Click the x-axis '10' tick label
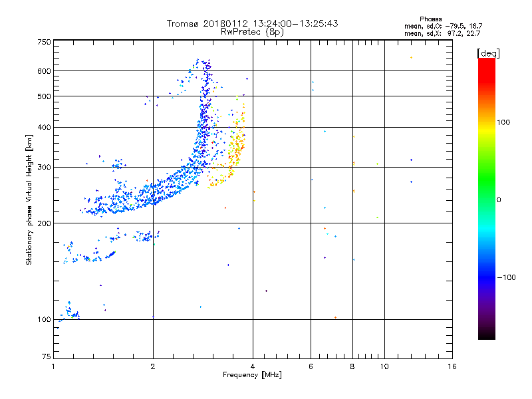The image size is (532, 399). 384,366
